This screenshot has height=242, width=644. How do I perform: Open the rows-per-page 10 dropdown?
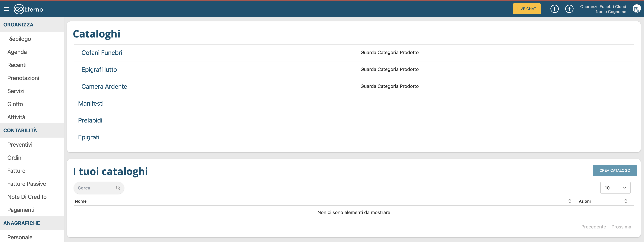click(615, 188)
